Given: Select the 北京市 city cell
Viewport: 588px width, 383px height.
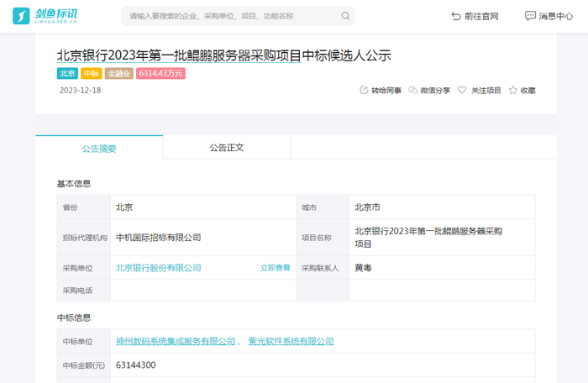Looking at the screenshot, I should [x=442, y=207].
